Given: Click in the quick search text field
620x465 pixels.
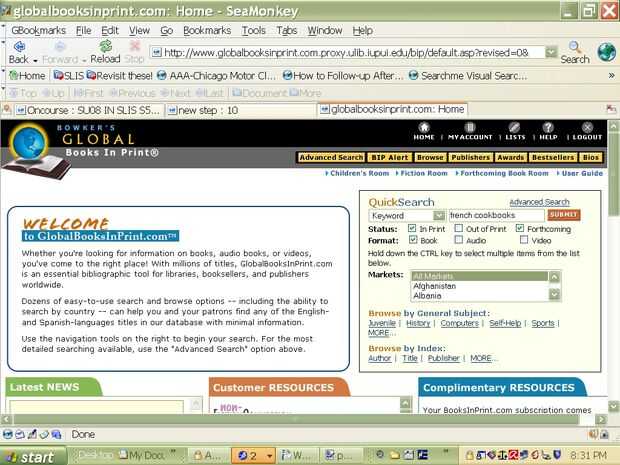Looking at the screenshot, I should pos(496,215).
